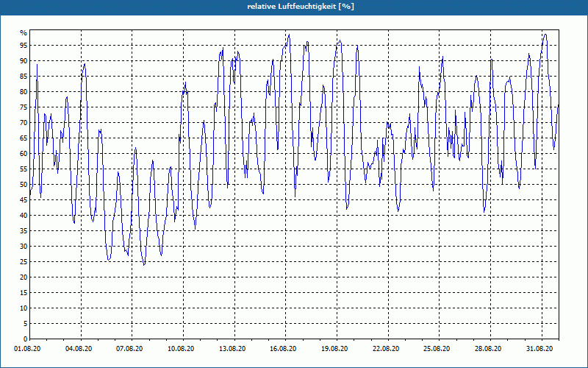This screenshot has width=588, height=368.
Task: Click the y-axis value 95
Action: (24, 46)
